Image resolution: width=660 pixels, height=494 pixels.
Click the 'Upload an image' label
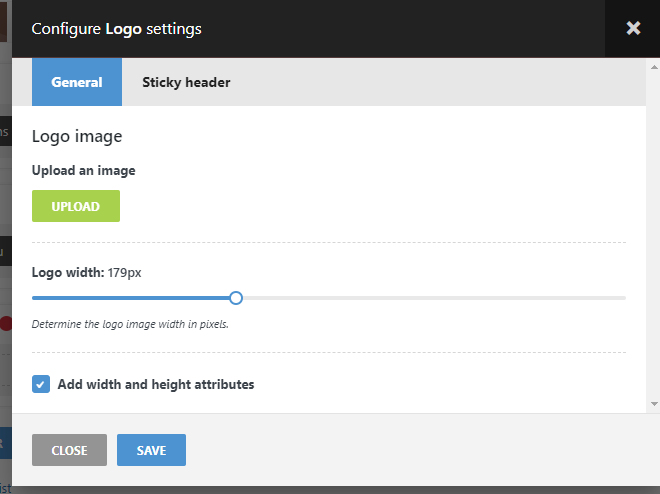click(x=83, y=170)
